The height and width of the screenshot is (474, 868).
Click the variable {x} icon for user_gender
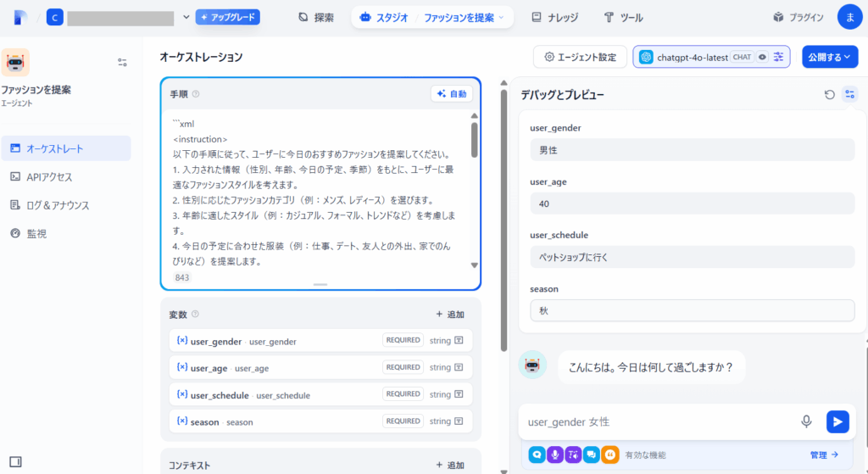[x=182, y=341]
